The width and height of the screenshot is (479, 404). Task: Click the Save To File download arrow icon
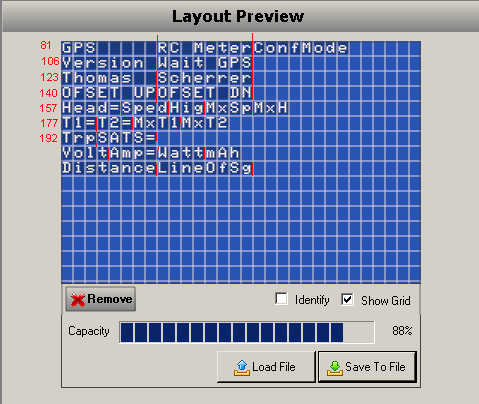(335, 368)
